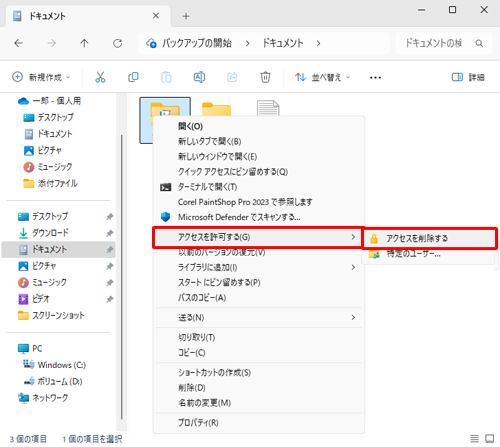Open スクリーンショット folder in sidebar
The width and height of the screenshot is (500, 447).
click(x=51, y=315)
